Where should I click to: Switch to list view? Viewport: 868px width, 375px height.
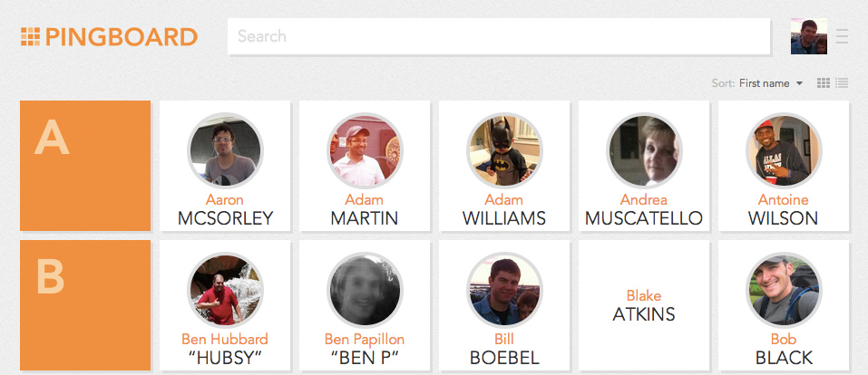(x=842, y=83)
